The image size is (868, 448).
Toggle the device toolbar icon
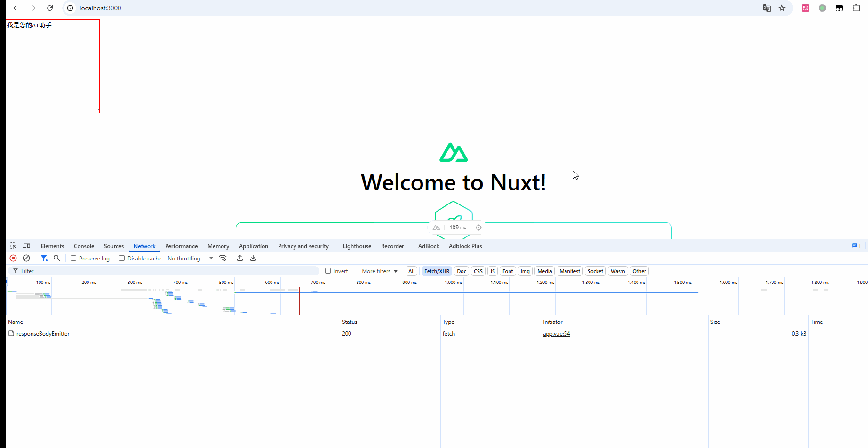coord(26,246)
